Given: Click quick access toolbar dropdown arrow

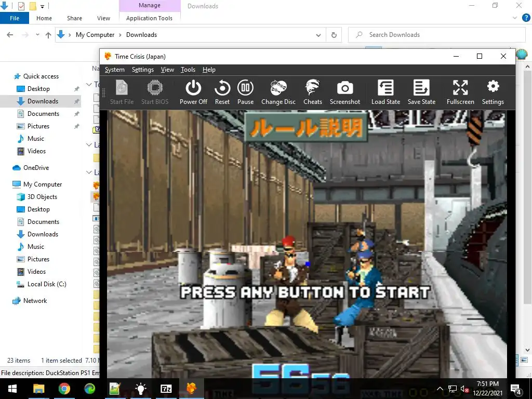Looking at the screenshot, I should (x=43, y=6).
